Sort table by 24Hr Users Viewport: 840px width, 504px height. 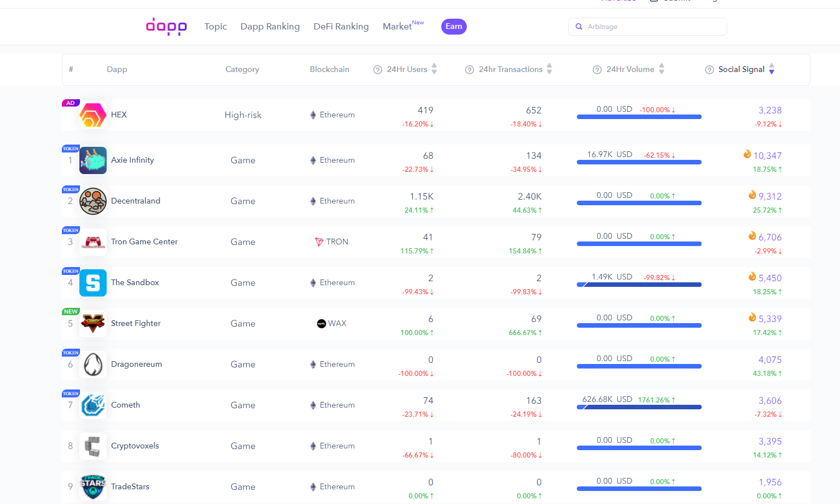[x=434, y=69]
